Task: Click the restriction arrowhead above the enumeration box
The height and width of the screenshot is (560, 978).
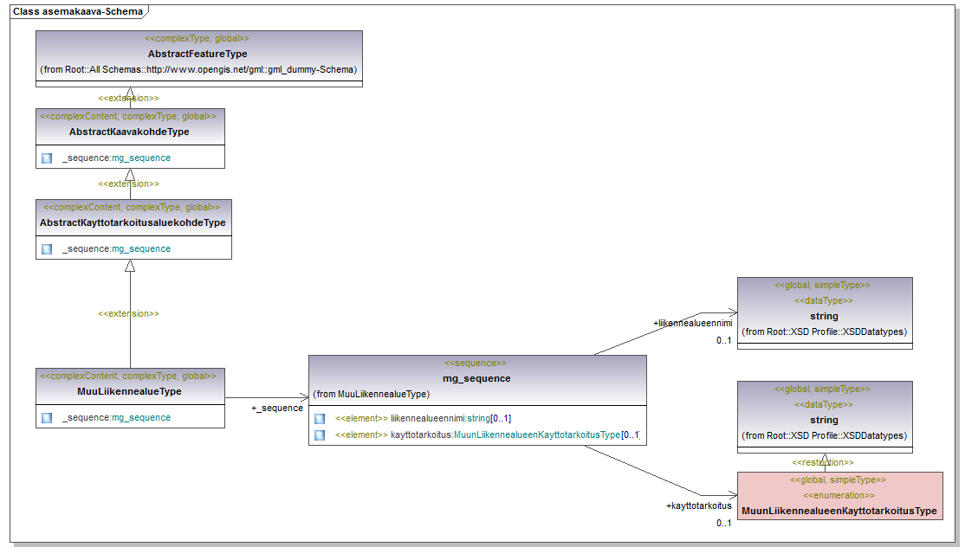Action: (825, 459)
